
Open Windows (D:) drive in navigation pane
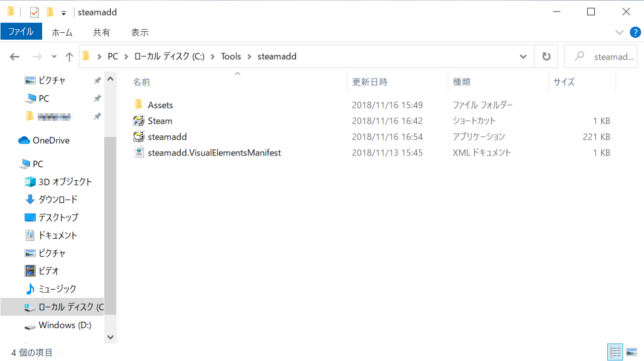pos(65,325)
